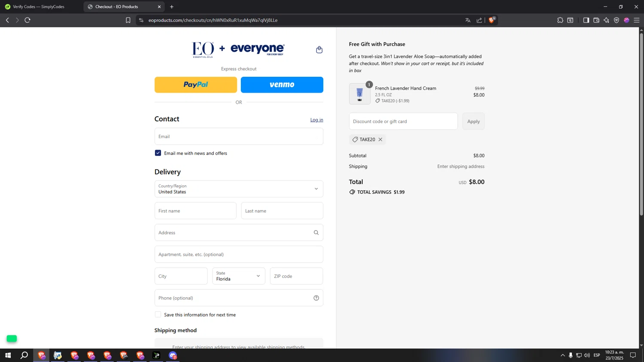Open the Country/Region dropdown

239,189
